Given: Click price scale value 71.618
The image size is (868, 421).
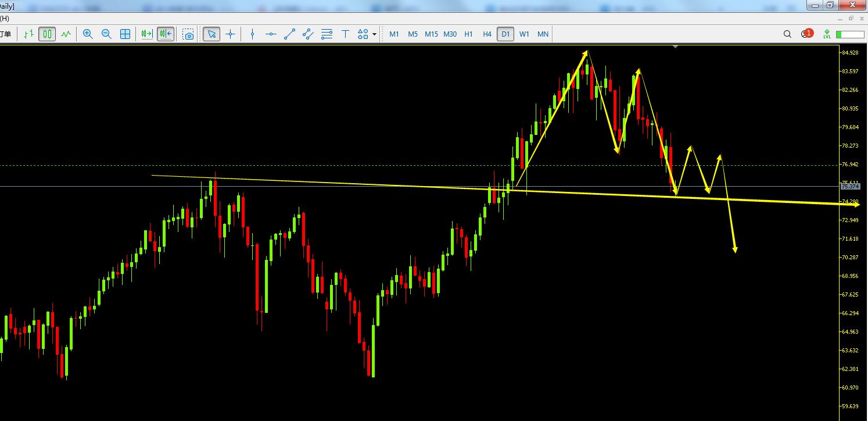Looking at the screenshot, I should tap(850, 239).
